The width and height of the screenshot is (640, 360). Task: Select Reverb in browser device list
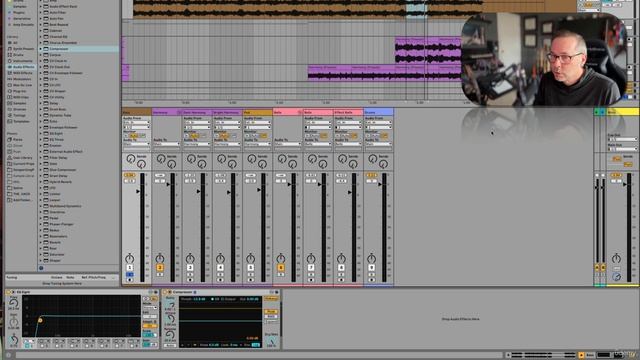pyautogui.click(x=56, y=242)
